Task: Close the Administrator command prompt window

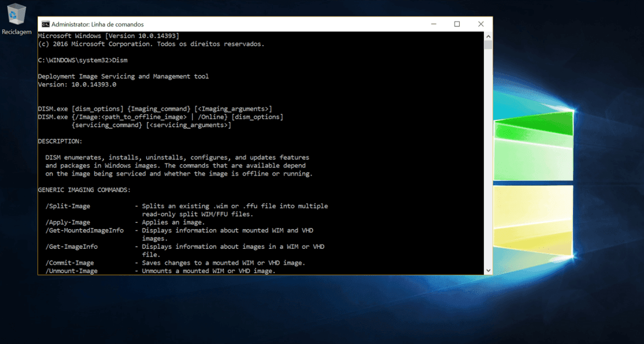Action: [x=481, y=24]
